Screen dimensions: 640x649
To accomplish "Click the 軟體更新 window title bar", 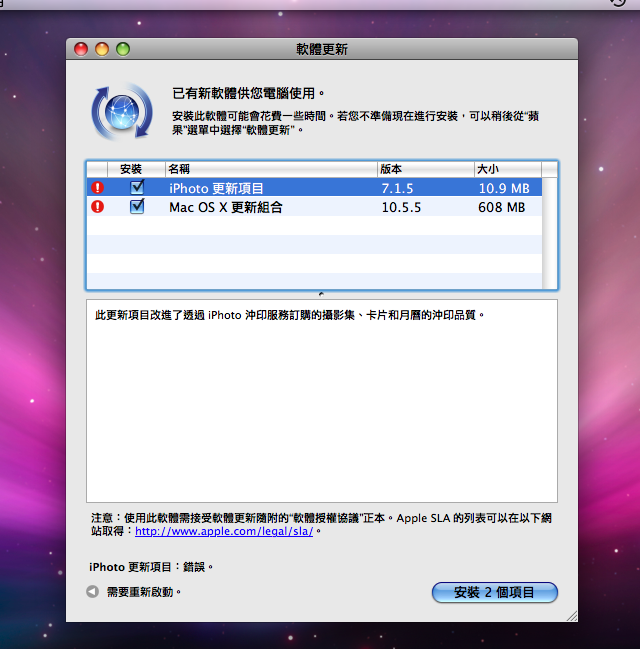I will [x=322, y=49].
